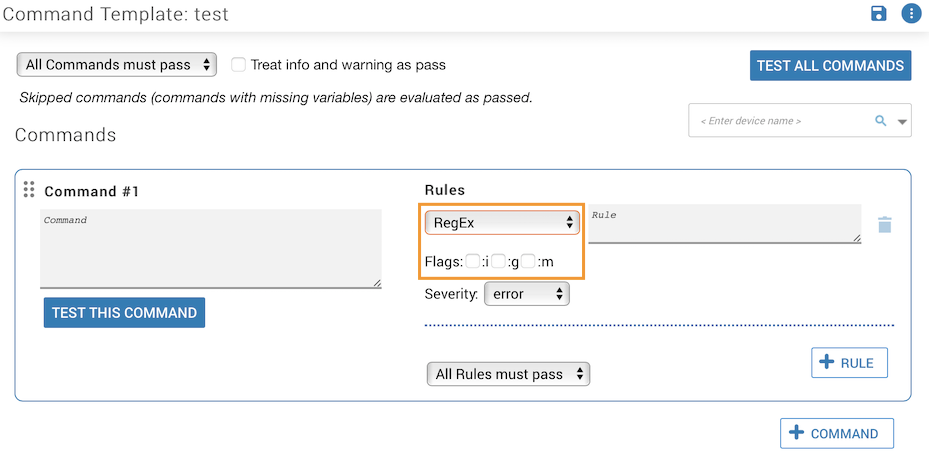Toggle the multiline 'm' flag checkbox

[528, 261]
